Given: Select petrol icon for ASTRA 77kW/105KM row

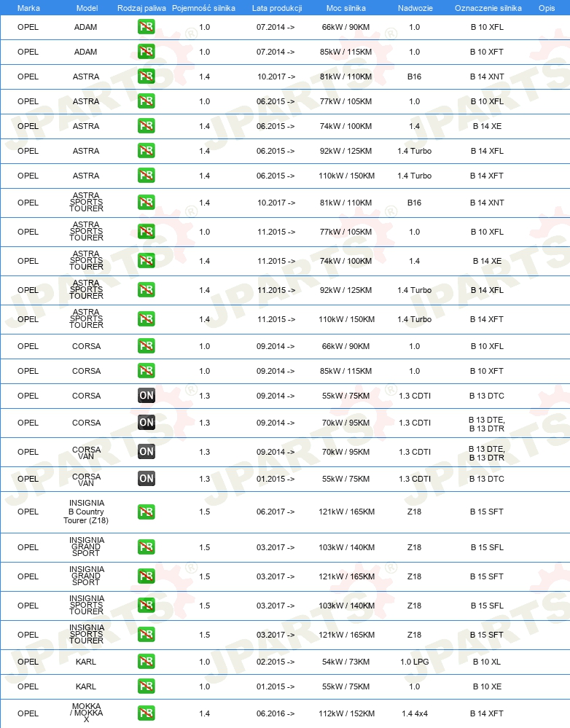Looking at the screenshot, I should (147, 101).
